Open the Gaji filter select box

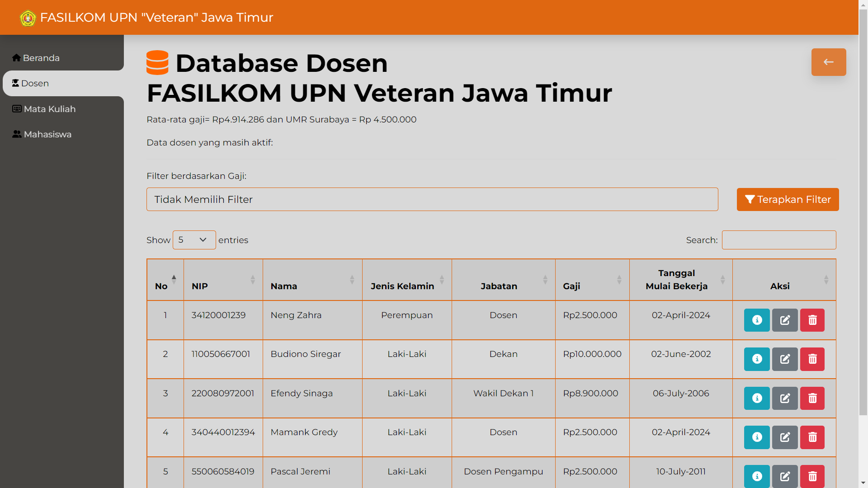(432, 199)
